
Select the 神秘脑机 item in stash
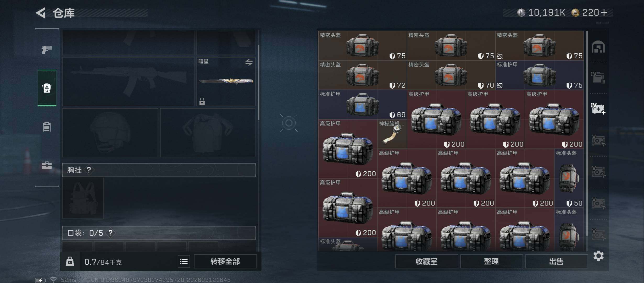[392, 134]
